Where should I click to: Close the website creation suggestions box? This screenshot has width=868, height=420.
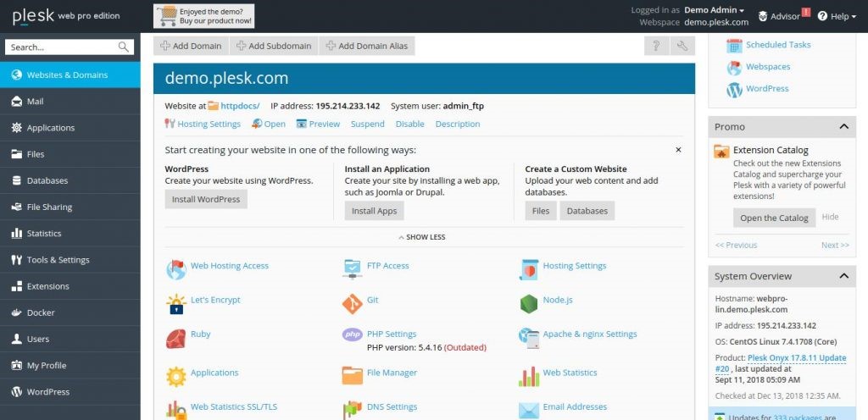click(678, 150)
